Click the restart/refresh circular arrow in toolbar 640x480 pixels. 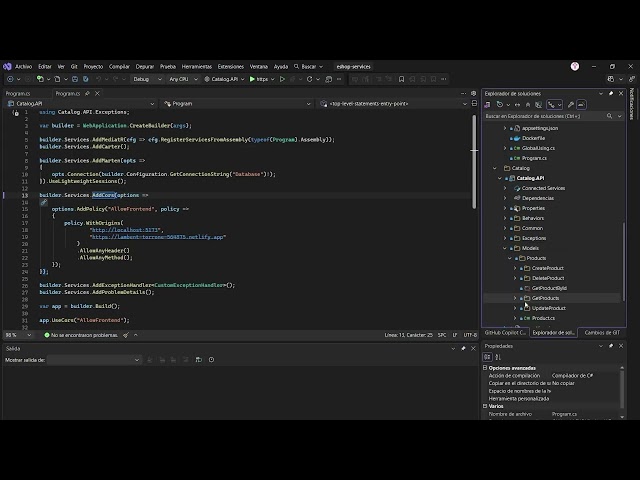click(309, 79)
